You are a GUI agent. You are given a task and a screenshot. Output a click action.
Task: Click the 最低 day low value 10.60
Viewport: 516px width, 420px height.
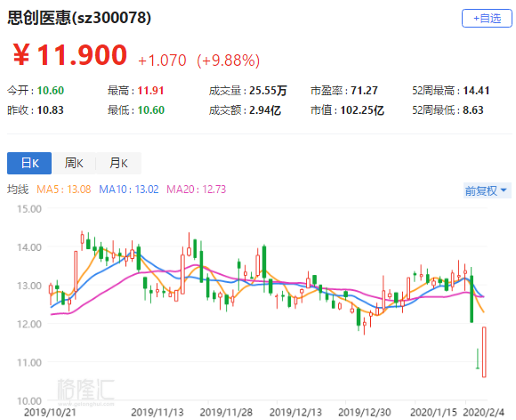(x=150, y=110)
